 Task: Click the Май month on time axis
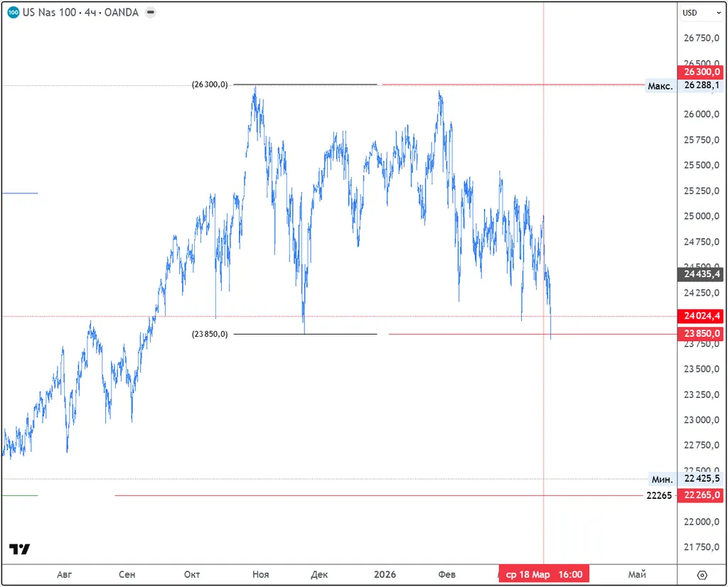tap(637, 574)
